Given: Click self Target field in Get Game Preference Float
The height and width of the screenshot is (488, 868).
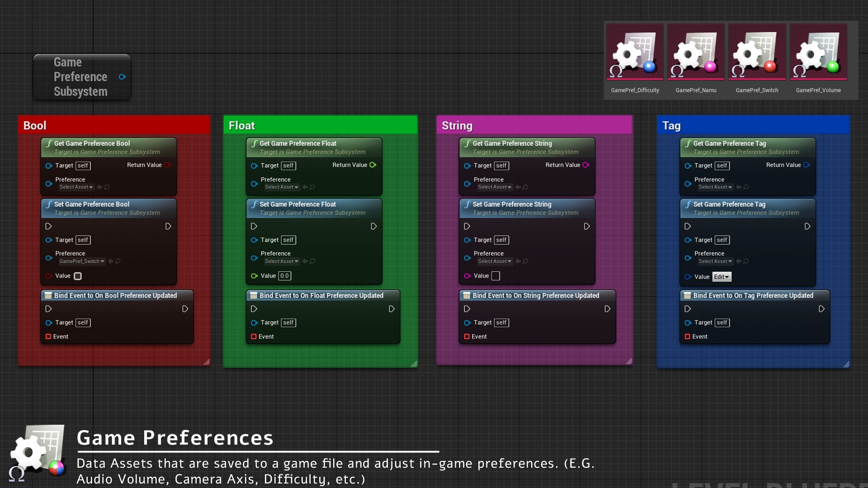Looking at the screenshot, I should tap(288, 166).
